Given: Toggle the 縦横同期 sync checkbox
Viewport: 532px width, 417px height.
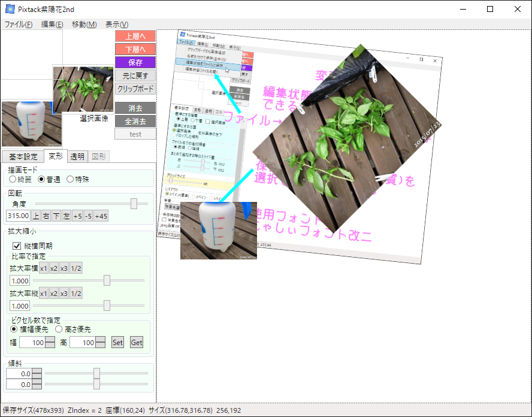Looking at the screenshot, I should tap(17, 245).
